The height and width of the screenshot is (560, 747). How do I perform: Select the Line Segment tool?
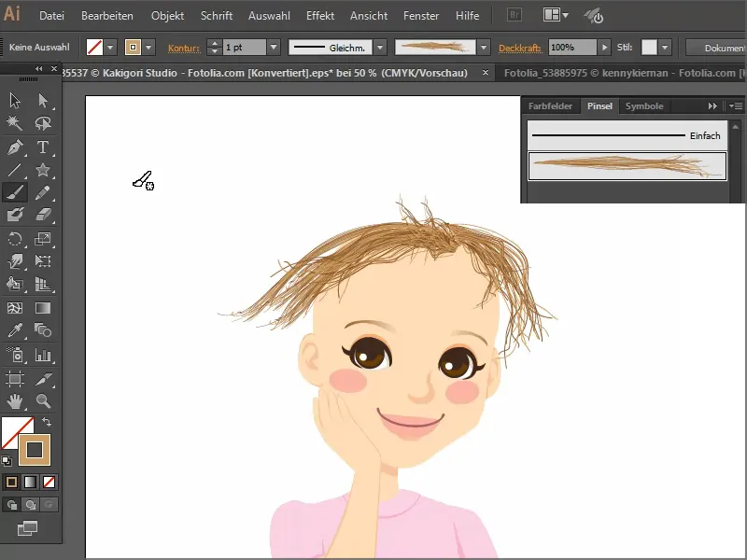(15, 170)
